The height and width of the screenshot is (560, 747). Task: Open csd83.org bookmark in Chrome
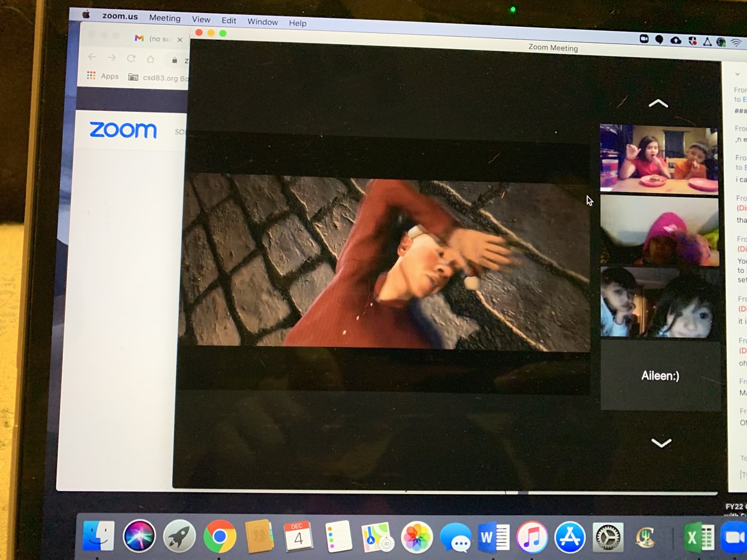click(159, 78)
